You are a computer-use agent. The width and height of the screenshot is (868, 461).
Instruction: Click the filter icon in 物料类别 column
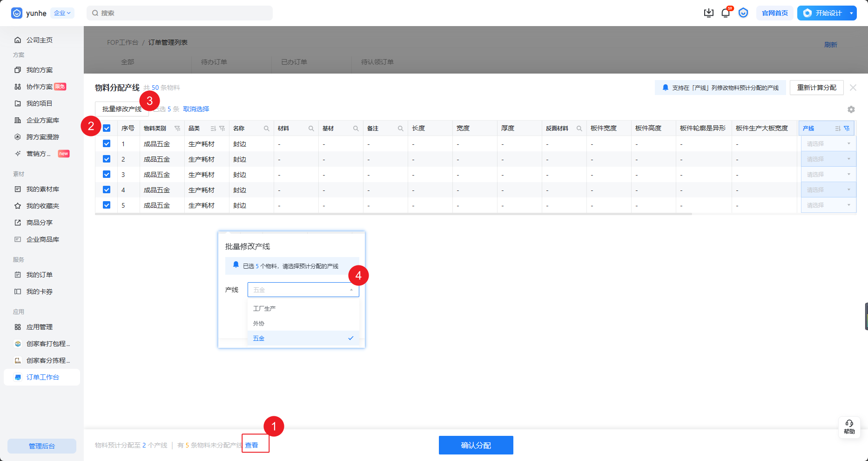(177, 129)
